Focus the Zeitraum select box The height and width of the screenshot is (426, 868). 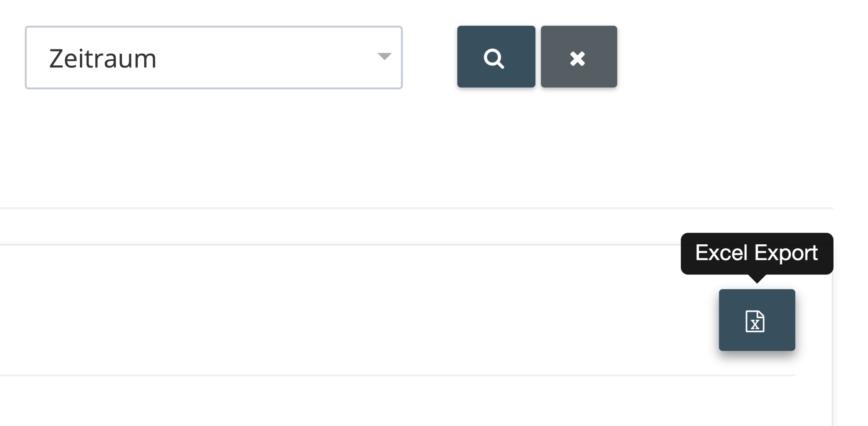(x=214, y=57)
